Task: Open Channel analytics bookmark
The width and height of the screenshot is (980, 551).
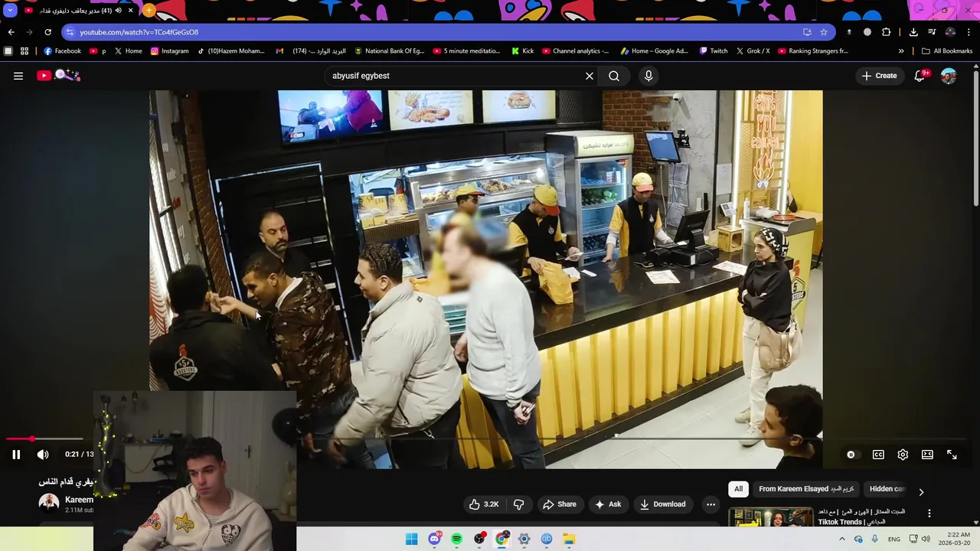Action: [575, 51]
